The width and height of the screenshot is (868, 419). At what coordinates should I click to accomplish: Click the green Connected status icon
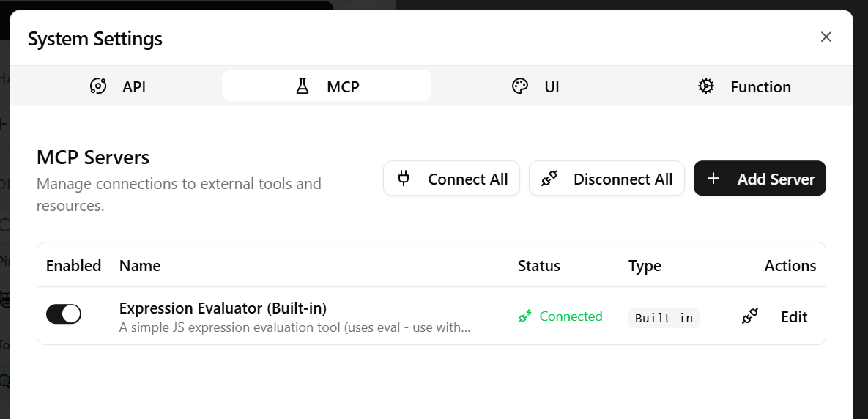(x=524, y=316)
